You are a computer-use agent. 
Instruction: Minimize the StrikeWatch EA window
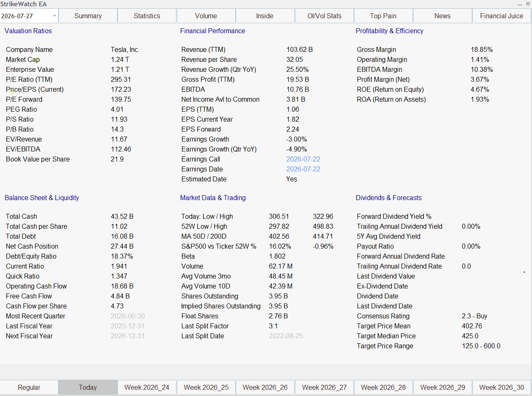point(520,4)
